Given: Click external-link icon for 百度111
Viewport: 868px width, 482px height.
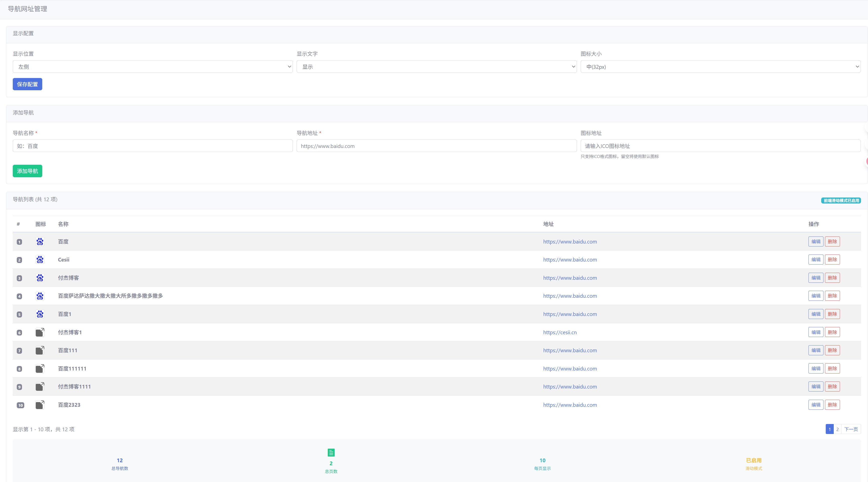Looking at the screenshot, I should (40, 350).
